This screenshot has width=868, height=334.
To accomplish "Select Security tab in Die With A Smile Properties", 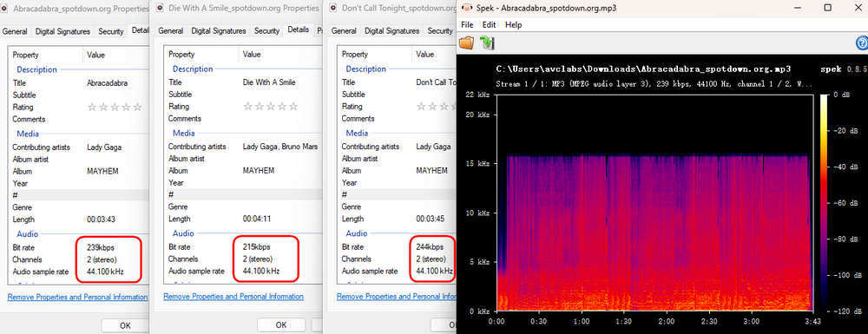I will pos(266,31).
